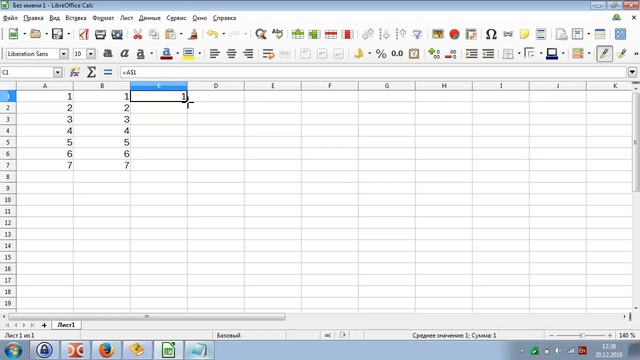Image resolution: width=640 pixels, height=360 pixels.
Task: Adjust the zoom slider handle
Action: click(x=583, y=335)
